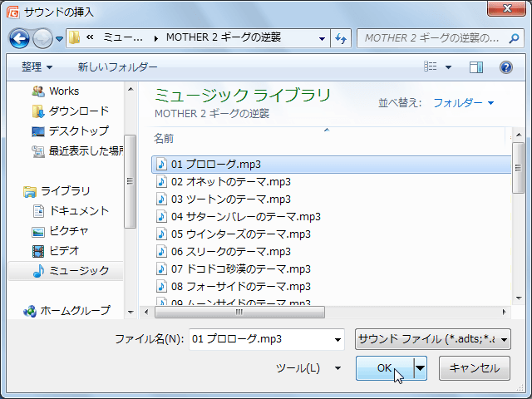Image resolution: width=532 pixels, height=399 pixels.
Task: Click the icon of 06 スリークのテーマ.mp3
Action: click(161, 251)
